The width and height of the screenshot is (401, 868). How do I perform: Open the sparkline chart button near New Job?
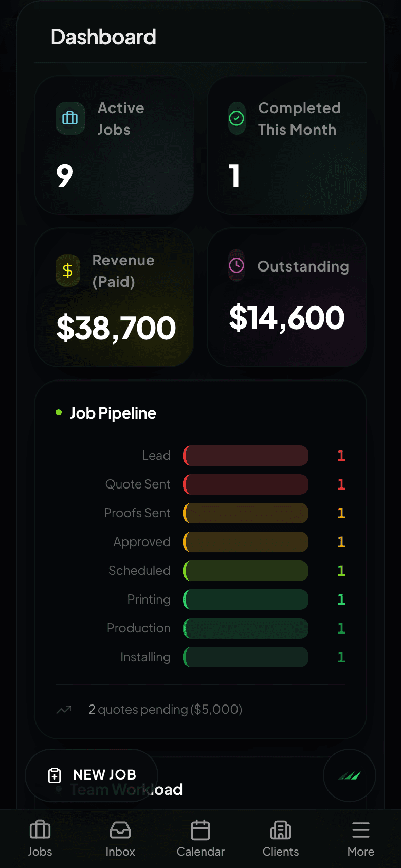point(349,775)
